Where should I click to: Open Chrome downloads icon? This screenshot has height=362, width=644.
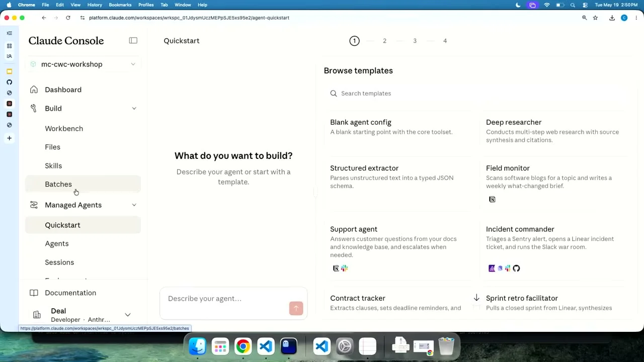pyautogui.click(x=612, y=18)
